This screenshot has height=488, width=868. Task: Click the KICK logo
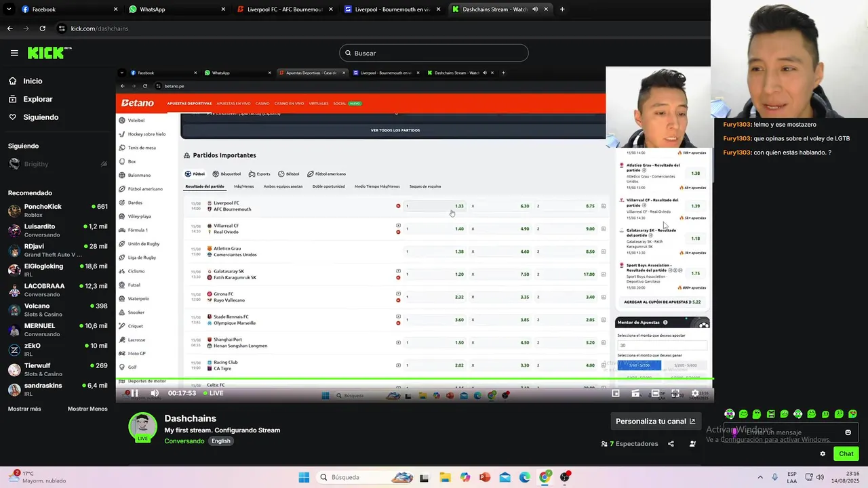click(50, 53)
